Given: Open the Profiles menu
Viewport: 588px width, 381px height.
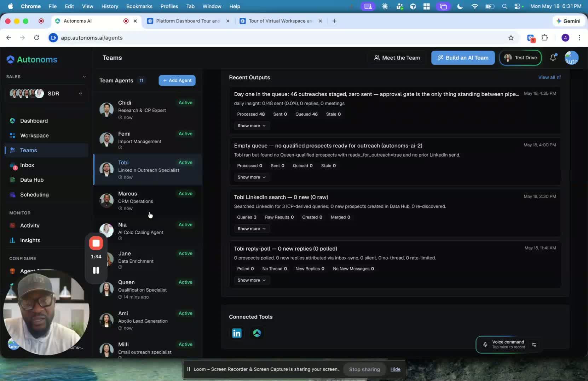Looking at the screenshot, I should tap(169, 6).
